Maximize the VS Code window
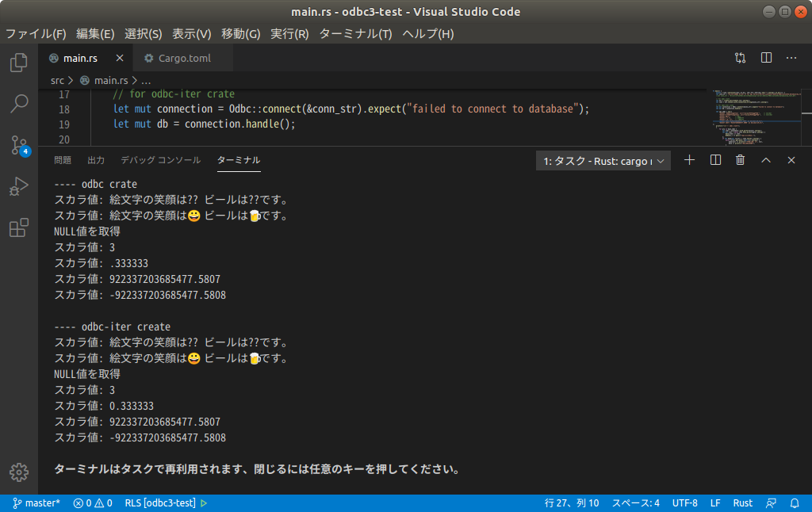812x512 pixels. pos(785,12)
